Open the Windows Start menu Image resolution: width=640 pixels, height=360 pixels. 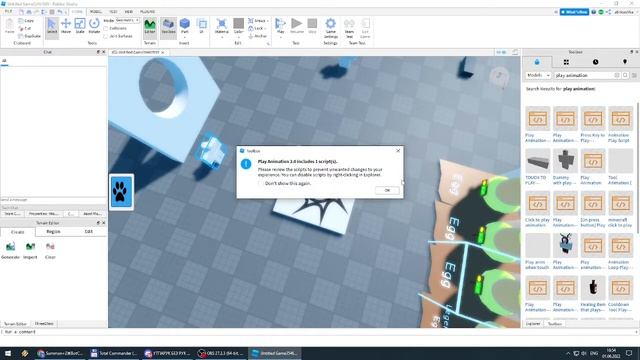click(7, 353)
